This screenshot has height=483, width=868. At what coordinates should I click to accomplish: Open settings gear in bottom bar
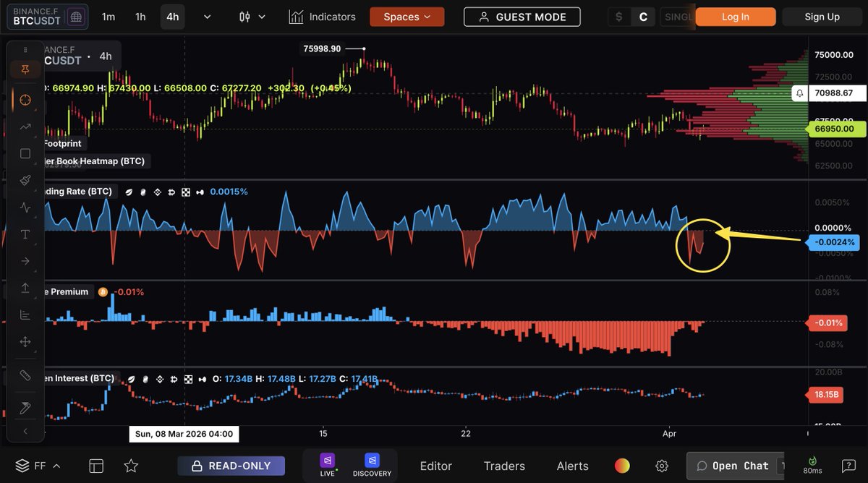tap(662, 466)
